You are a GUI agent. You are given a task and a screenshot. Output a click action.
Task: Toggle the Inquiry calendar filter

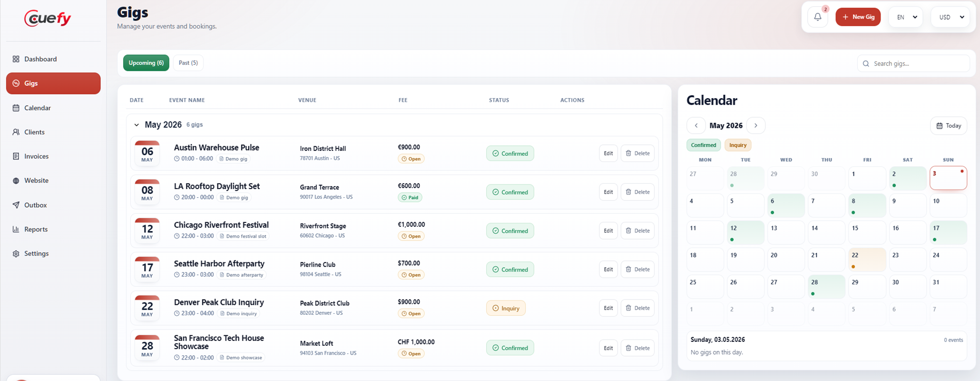click(738, 145)
